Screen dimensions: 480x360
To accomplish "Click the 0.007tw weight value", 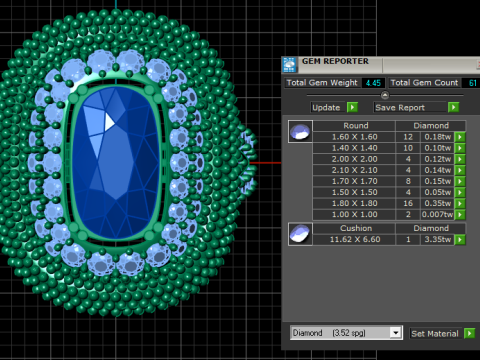I will pyautogui.click(x=437, y=214).
